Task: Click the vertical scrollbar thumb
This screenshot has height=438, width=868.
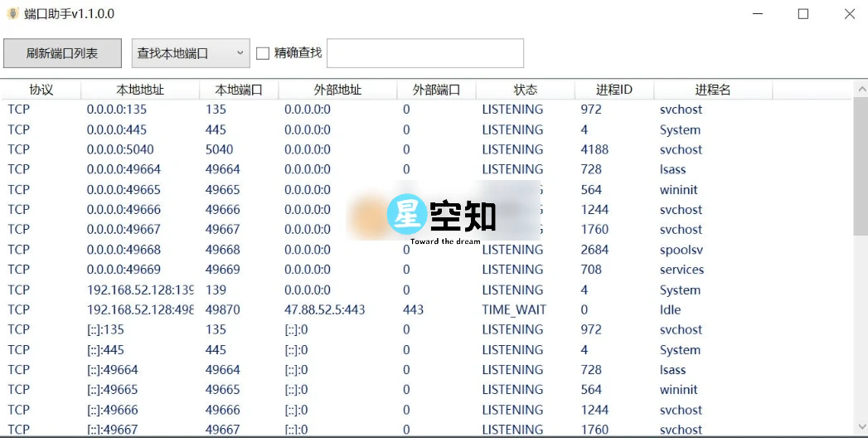Action: 861,166
